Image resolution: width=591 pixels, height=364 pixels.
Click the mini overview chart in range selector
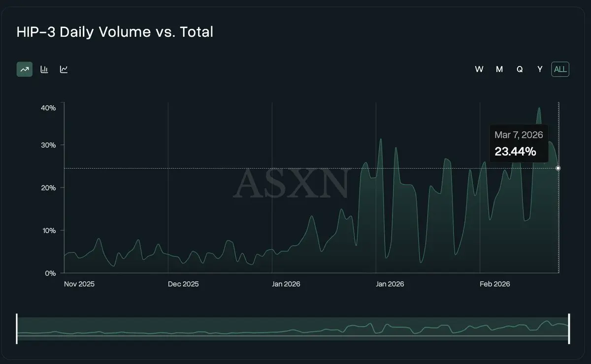(293, 329)
